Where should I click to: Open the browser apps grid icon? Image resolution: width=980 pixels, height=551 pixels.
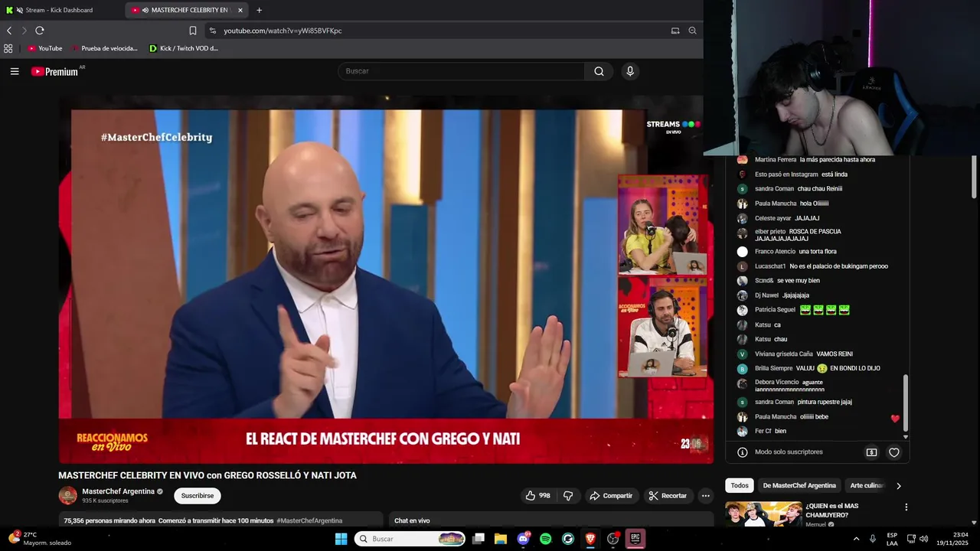(x=8, y=48)
